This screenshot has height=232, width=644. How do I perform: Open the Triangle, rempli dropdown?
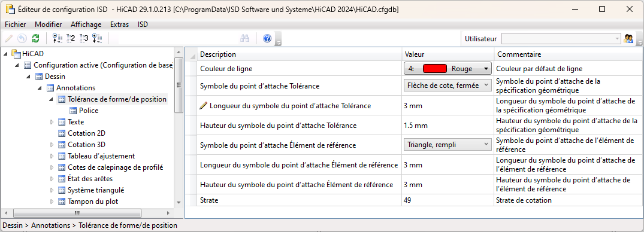[x=448, y=144]
